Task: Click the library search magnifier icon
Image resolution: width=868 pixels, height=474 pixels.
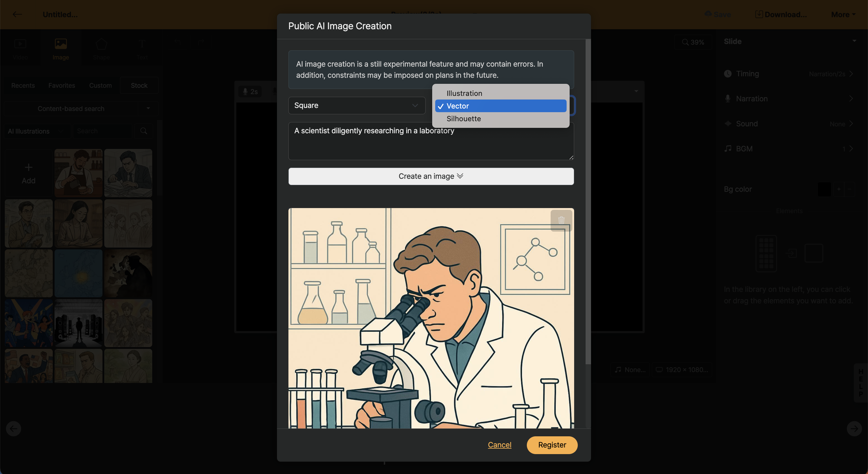Action: pos(143,131)
